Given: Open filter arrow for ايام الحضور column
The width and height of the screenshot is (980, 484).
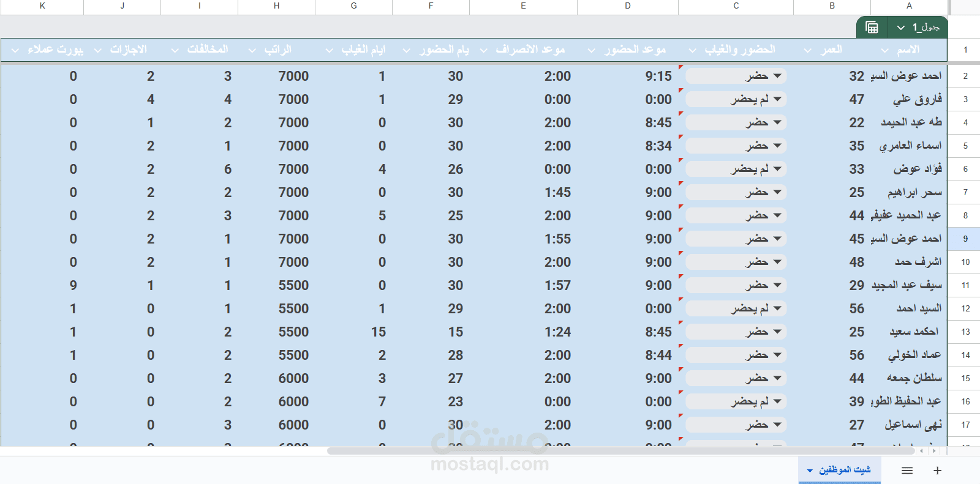Looking at the screenshot, I should pyautogui.click(x=407, y=50).
